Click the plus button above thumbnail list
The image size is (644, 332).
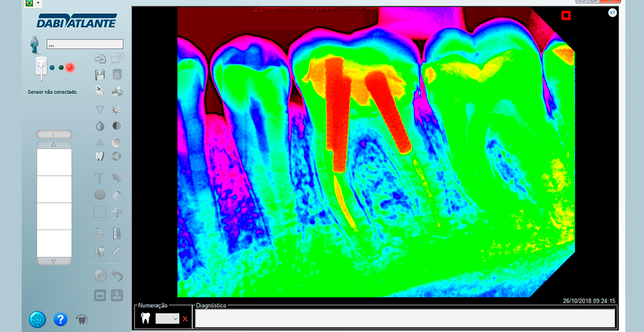pyautogui.click(x=54, y=135)
